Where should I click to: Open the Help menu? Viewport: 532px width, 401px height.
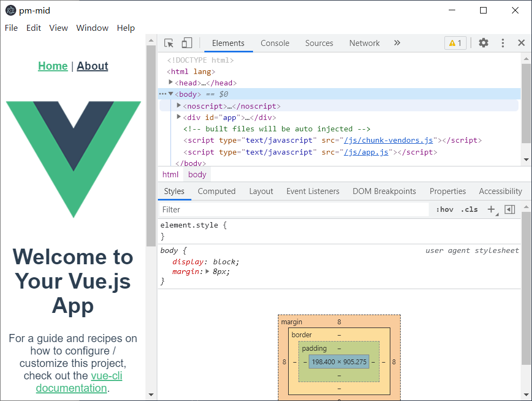[126, 28]
